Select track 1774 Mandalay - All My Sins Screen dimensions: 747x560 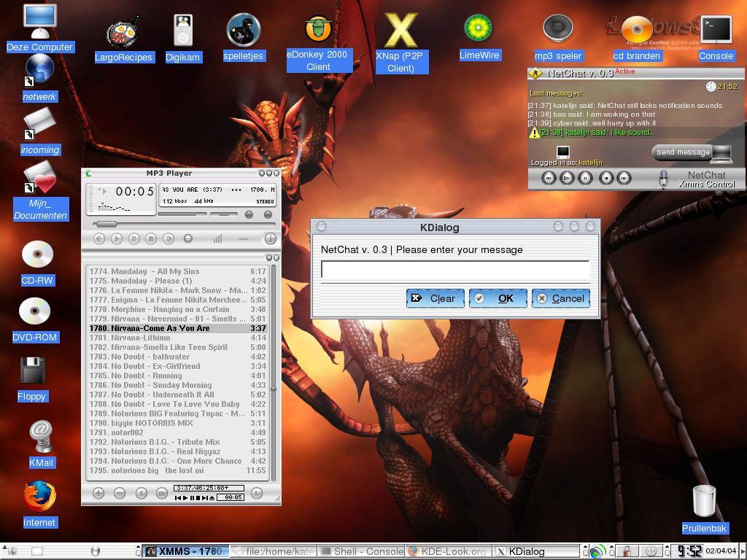click(x=178, y=271)
